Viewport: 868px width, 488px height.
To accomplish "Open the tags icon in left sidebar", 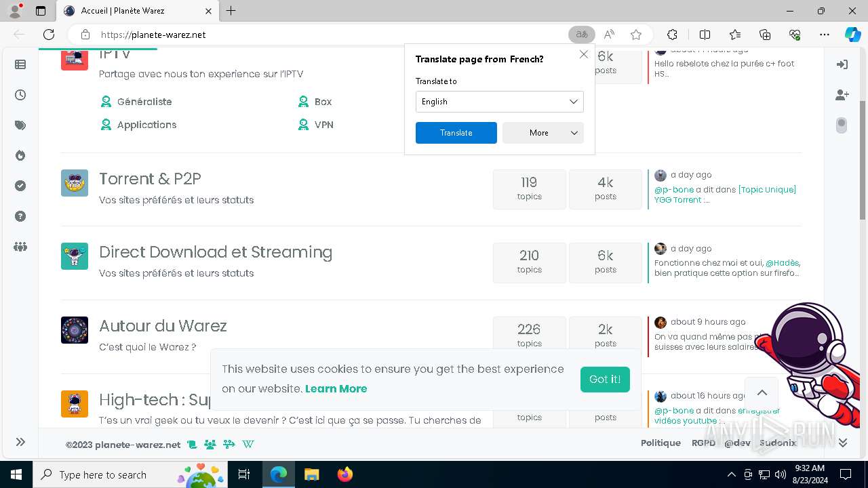I will click(20, 125).
